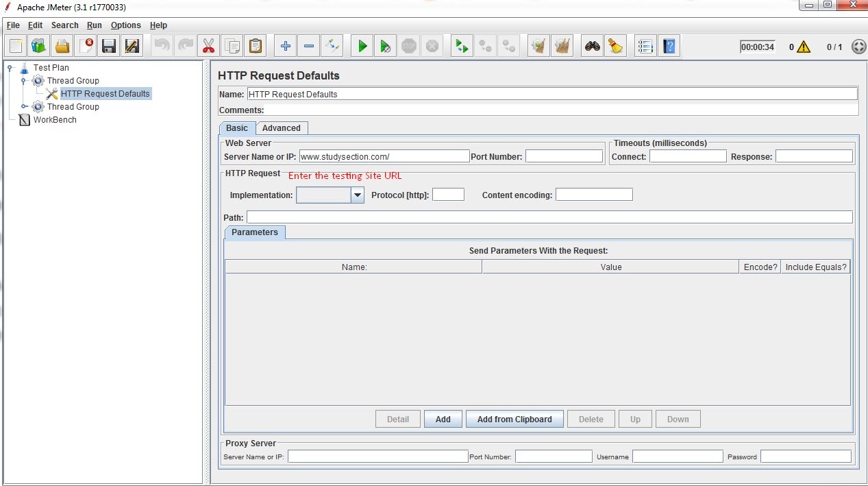Screen dimensions: 868x486
Task: Click the green Start test icon
Action: 362,47
